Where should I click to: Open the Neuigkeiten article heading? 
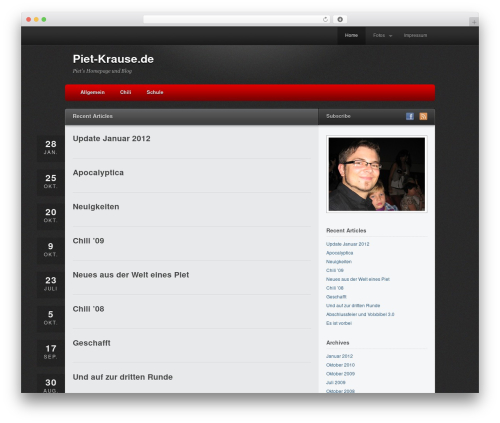pyautogui.click(x=96, y=207)
